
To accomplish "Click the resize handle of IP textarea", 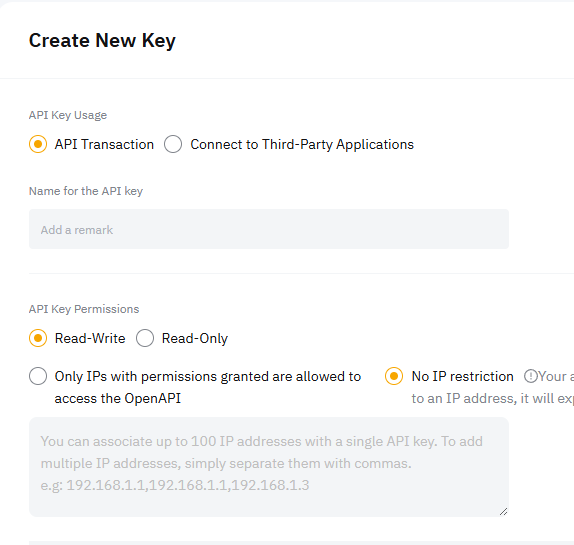I will [504, 512].
